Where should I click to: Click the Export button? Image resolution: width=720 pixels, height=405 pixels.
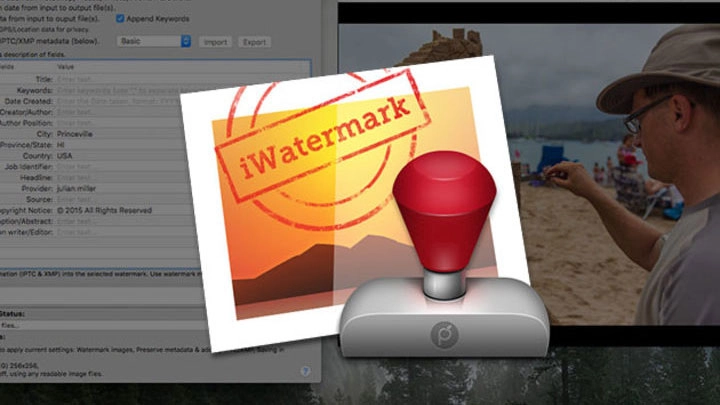pyautogui.click(x=254, y=42)
